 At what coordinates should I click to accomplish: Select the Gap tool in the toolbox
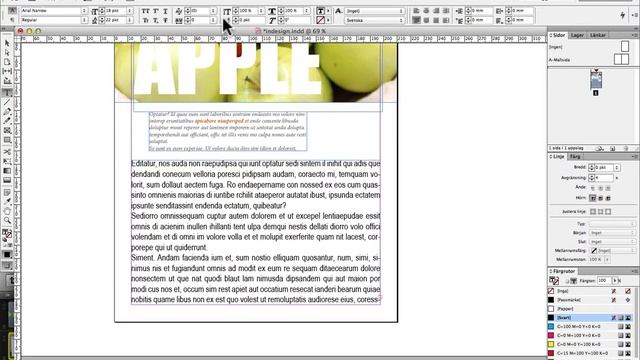coord(7,71)
